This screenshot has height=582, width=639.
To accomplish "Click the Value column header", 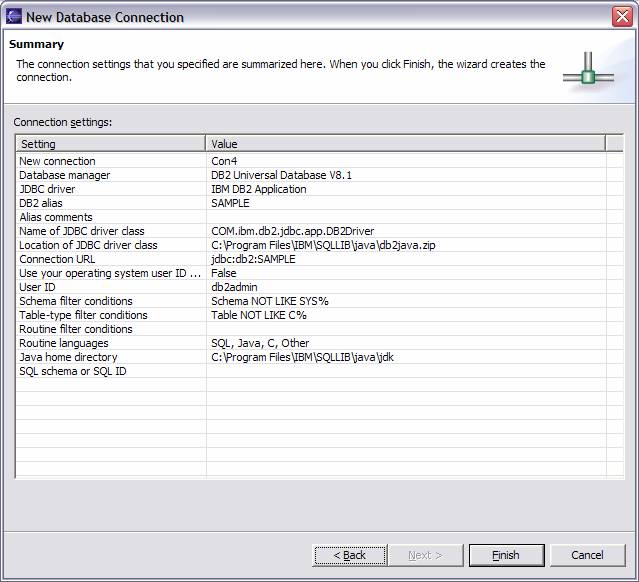I will point(405,144).
